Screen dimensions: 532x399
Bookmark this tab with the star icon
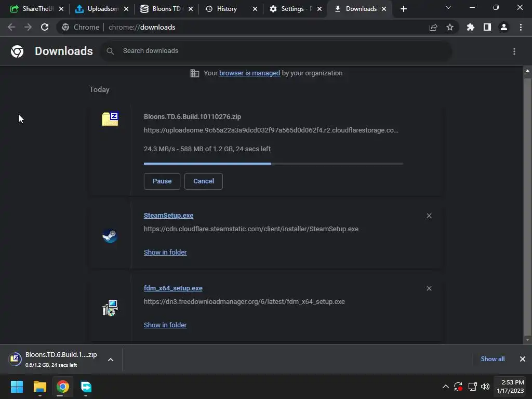(x=450, y=27)
